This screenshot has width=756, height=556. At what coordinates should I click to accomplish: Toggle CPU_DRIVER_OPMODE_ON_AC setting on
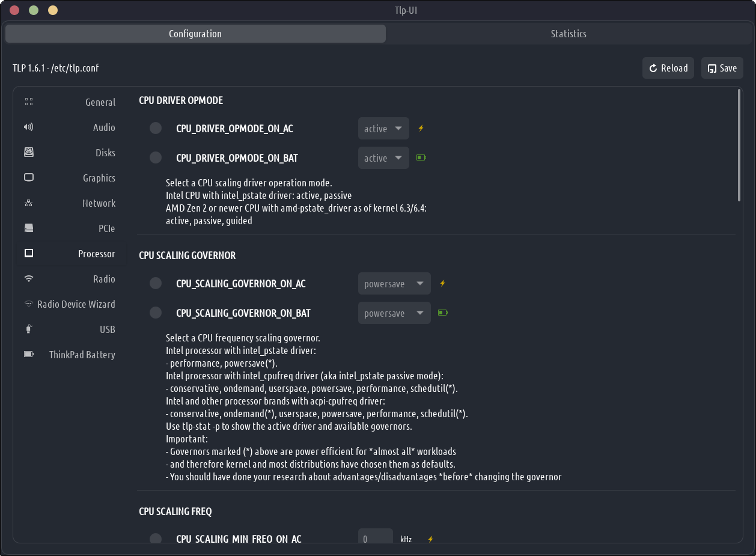click(156, 128)
